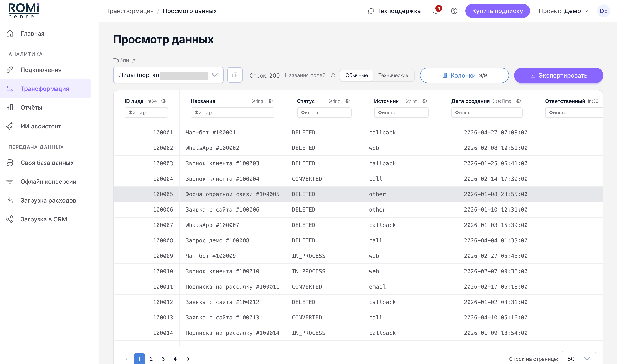Open the notifications bell icon
The height and width of the screenshot is (364, 617).
click(436, 11)
